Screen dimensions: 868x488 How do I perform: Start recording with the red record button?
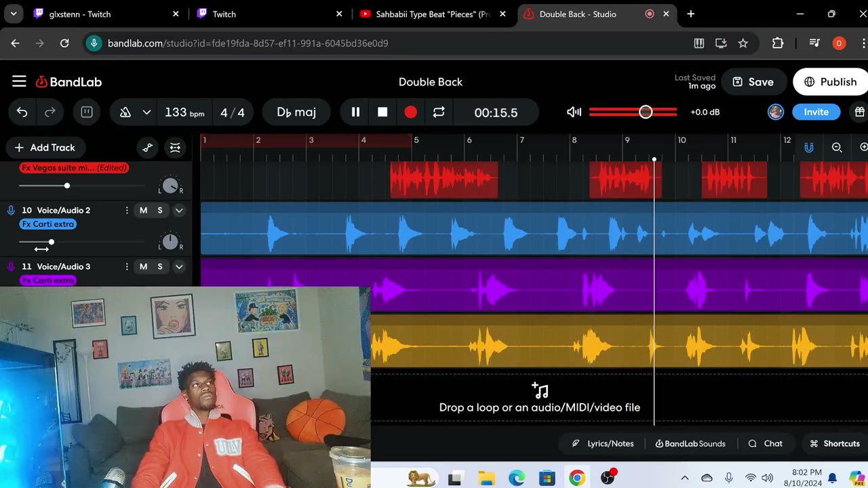click(x=410, y=113)
